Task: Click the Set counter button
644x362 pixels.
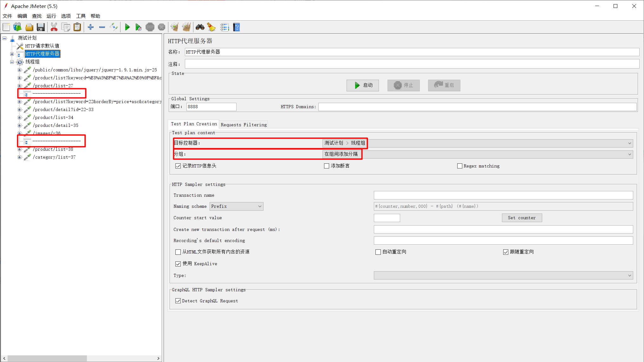Action: (x=522, y=218)
